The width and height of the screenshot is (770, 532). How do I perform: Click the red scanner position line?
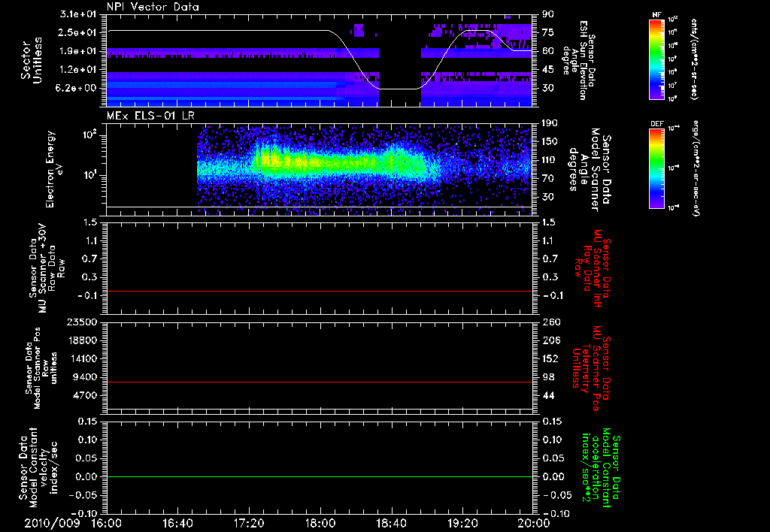click(x=319, y=382)
